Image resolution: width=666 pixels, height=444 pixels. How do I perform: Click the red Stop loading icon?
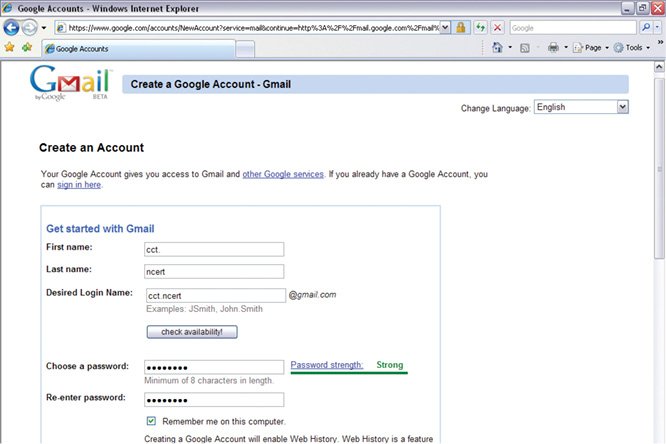coord(497,28)
